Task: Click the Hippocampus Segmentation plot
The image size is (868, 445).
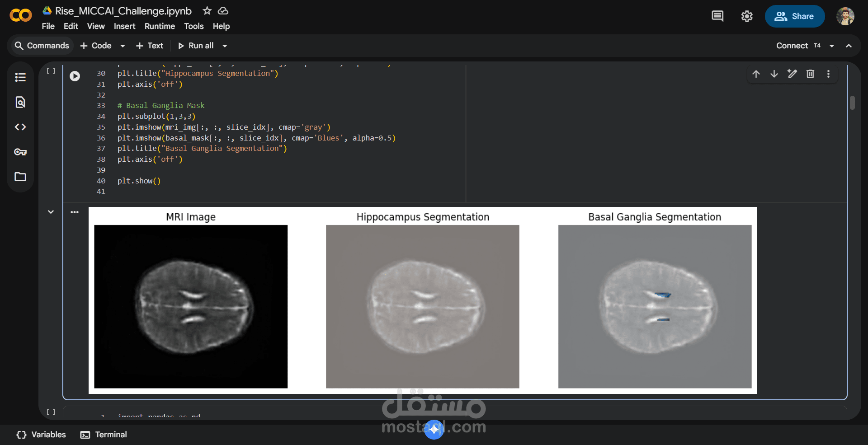Action: [x=422, y=306]
